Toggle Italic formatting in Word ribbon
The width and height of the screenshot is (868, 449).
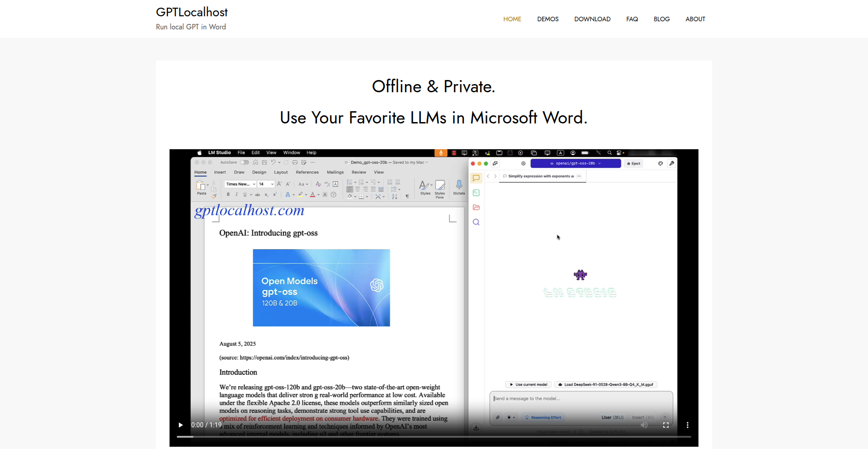click(x=236, y=194)
